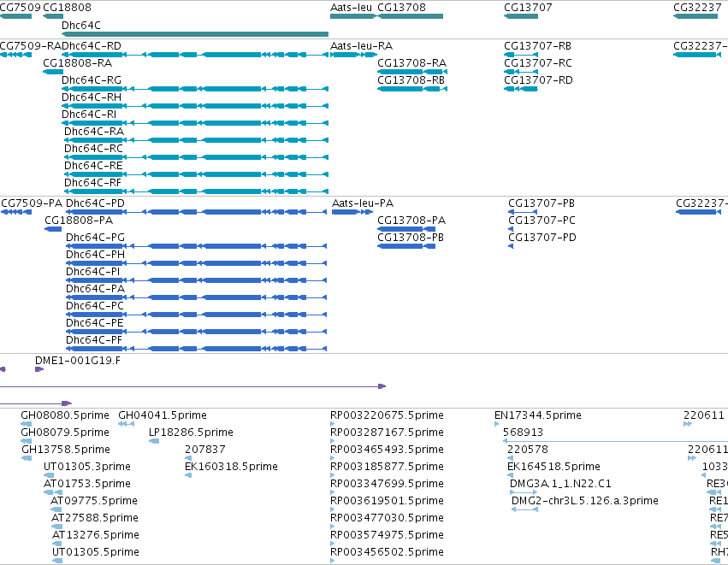The width and height of the screenshot is (728, 565).
Task: Select protein Dhc64C-PF
Action: point(197,349)
